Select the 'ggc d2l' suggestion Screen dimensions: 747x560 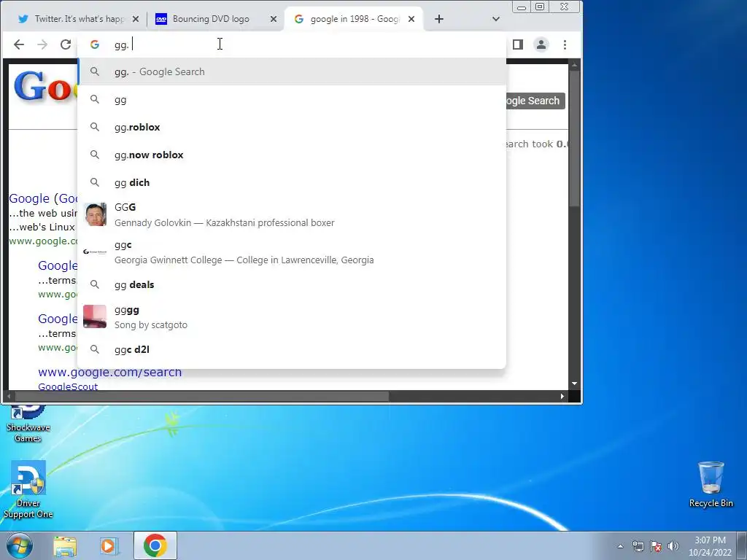coord(292,349)
